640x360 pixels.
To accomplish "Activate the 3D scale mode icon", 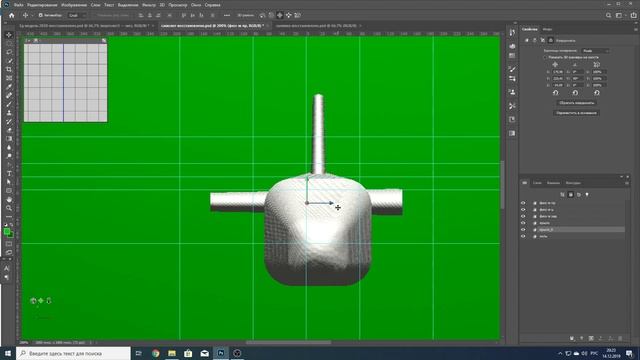I will (x=298, y=16).
